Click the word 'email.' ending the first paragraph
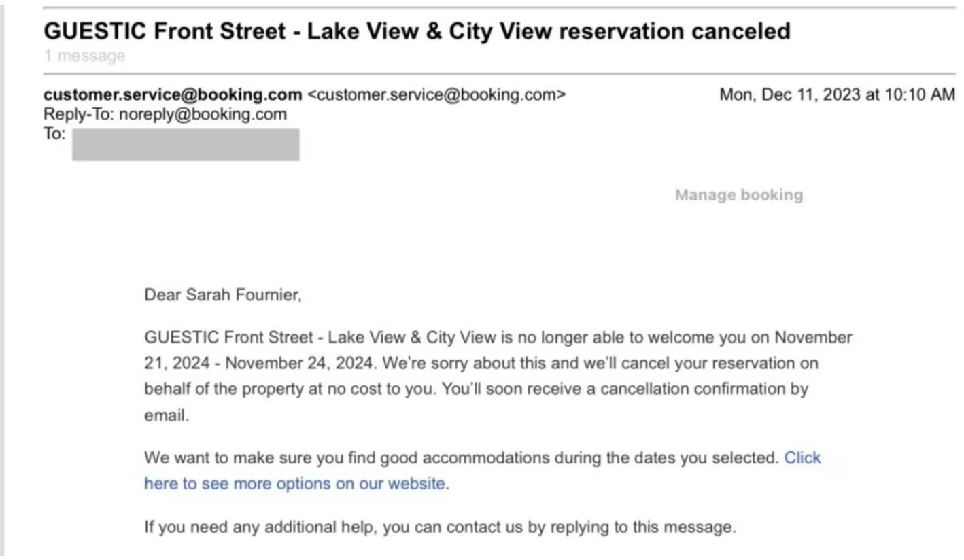 166,416
